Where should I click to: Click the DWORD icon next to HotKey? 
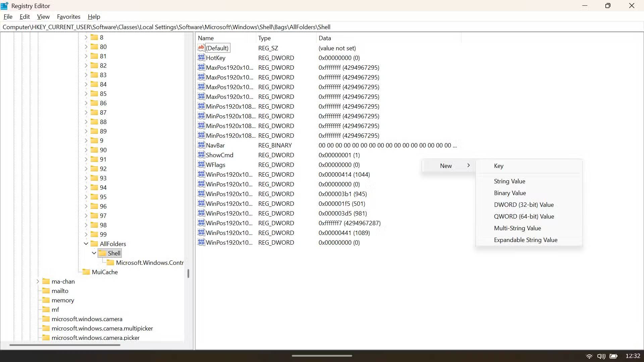(x=201, y=58)
